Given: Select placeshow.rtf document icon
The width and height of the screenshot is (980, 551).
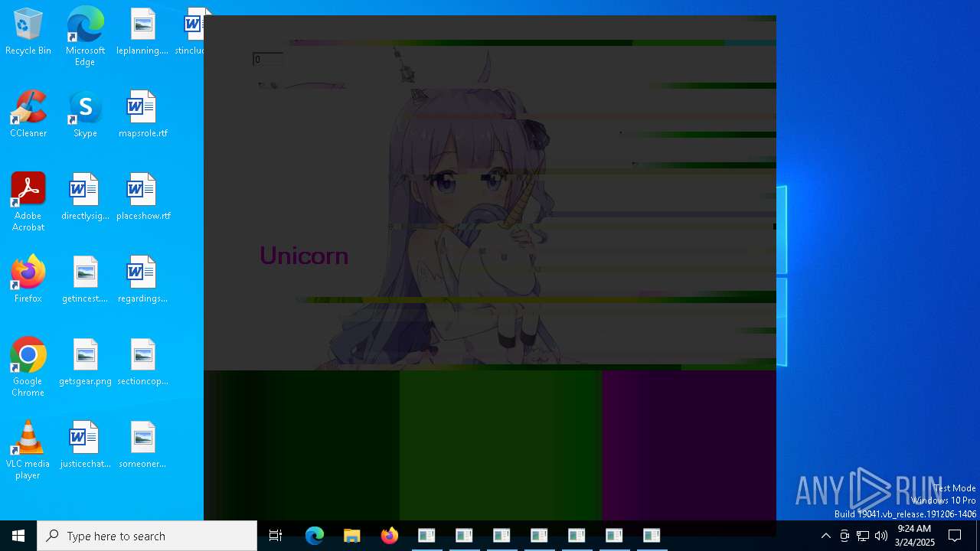Looking at the screenshot, I should (x=142, y=197).
